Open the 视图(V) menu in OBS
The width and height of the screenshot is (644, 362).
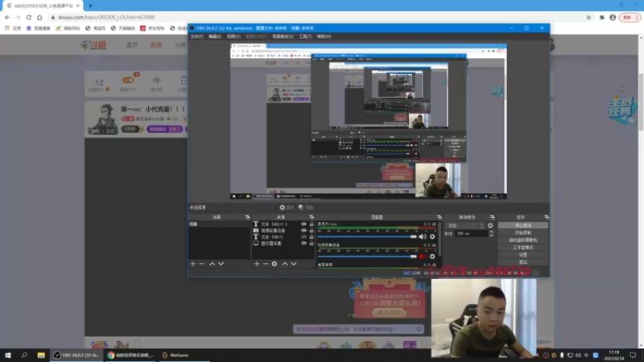(233, 36)
